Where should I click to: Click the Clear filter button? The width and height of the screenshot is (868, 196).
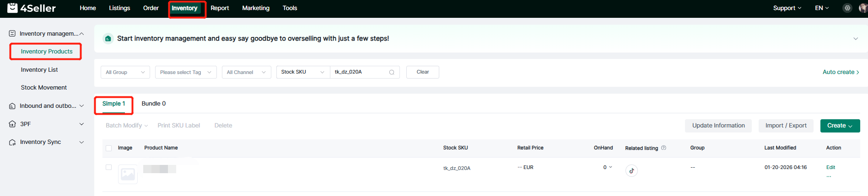(422, 72)
